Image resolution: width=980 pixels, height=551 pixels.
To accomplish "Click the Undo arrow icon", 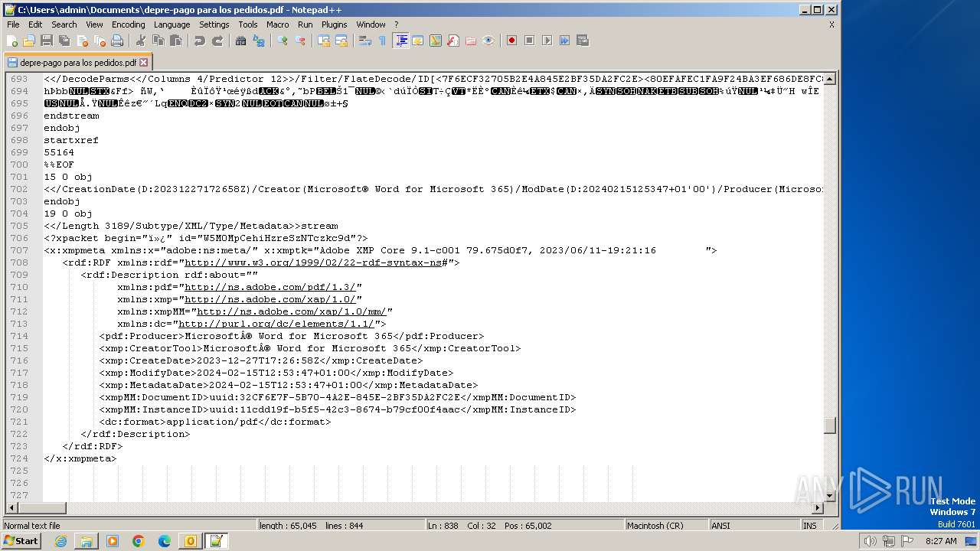I will (199, 41).
